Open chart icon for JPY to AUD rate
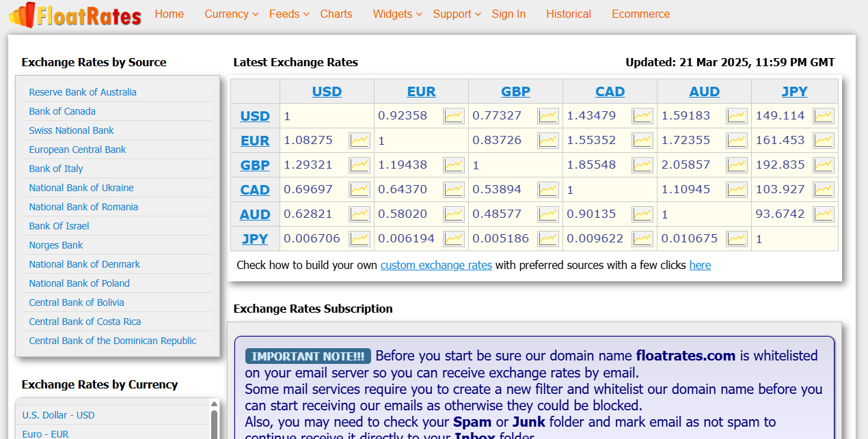 737,239
